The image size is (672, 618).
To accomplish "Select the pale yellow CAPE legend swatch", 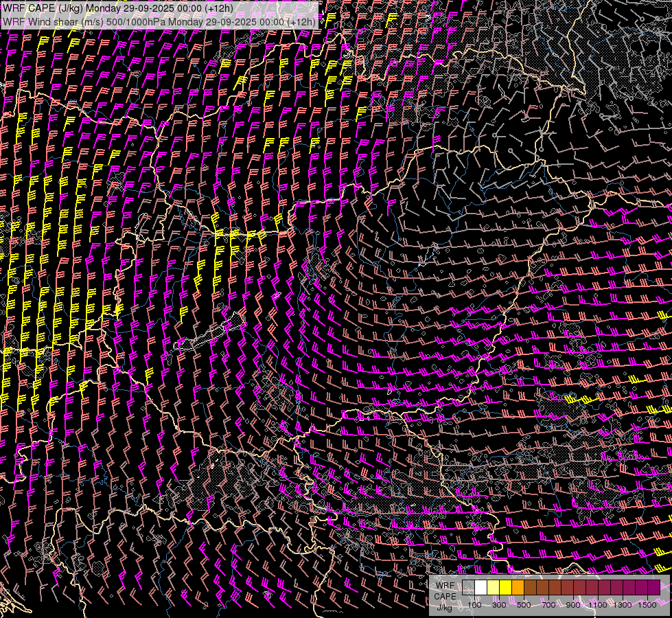I will coord(493,588).
